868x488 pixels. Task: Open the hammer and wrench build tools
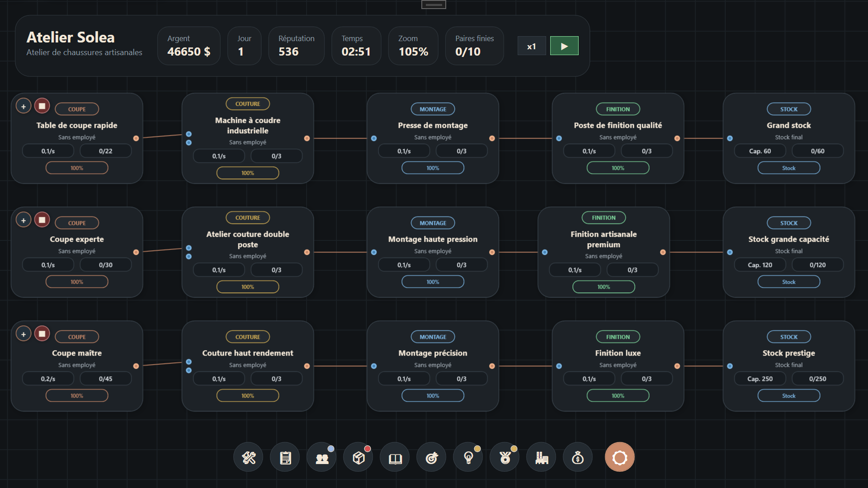[249, 457]
